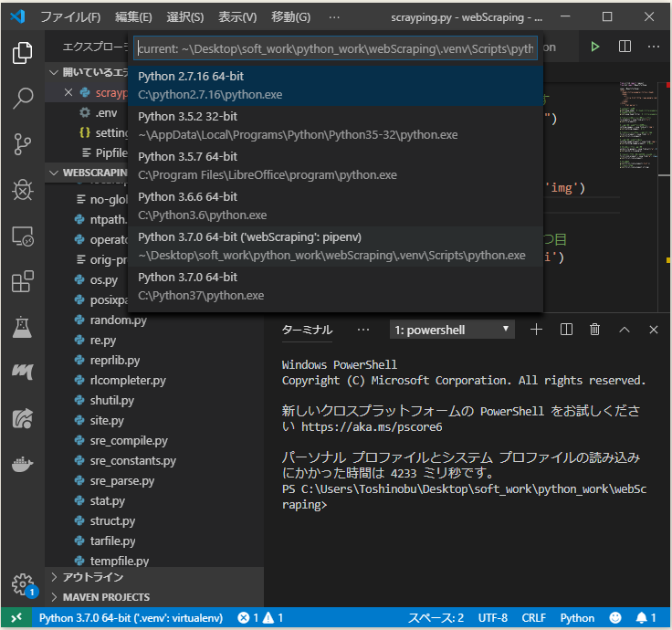Open the Debug view bug icon
Image resolution: width=672 pixels, height=630 pixels.
[x=22, y=190]
